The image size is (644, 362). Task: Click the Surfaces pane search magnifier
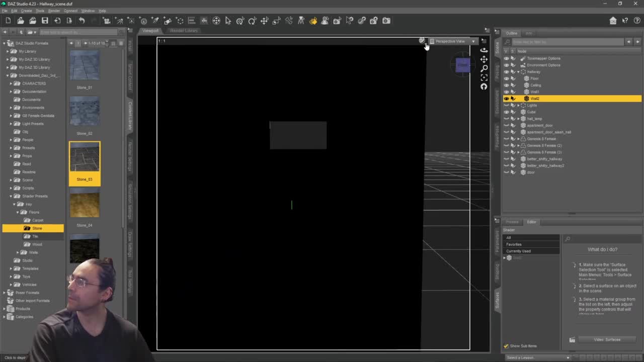[x=568, y=239]
